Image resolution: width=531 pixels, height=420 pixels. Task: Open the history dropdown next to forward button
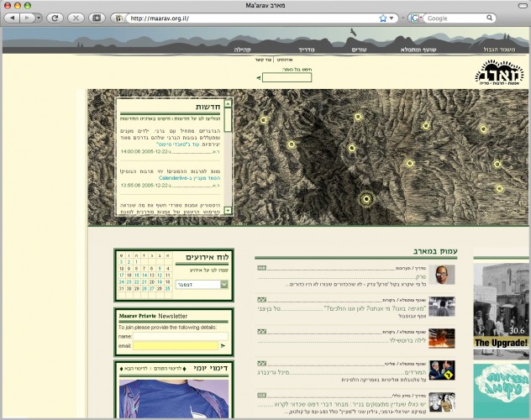click(39, 18)
